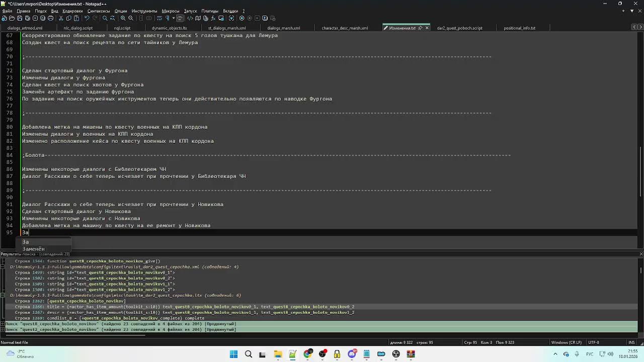Open the tab list dropdown arrow

click(x=632, y=11)
